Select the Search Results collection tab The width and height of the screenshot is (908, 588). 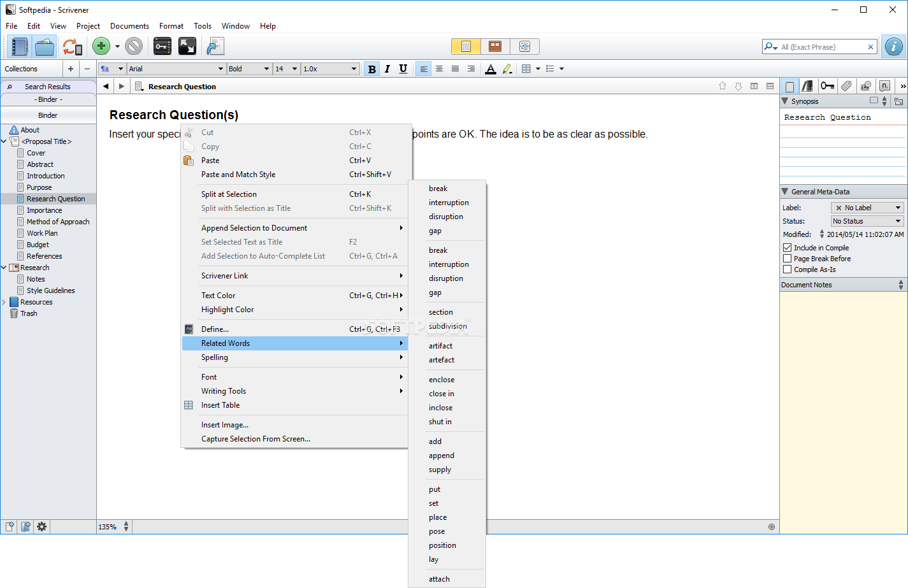[48, 87]
